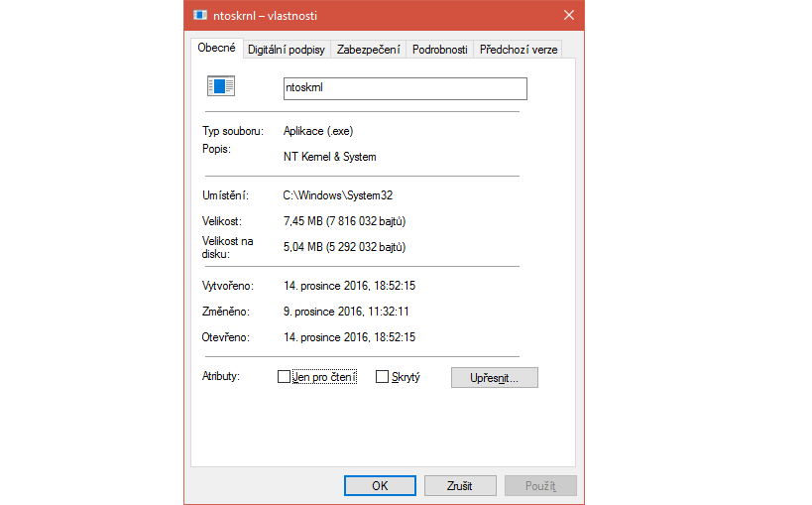Switch to the Podrobnosti tab
The width and height of the screenshot is (812, 505).
(x=439, y=50)
